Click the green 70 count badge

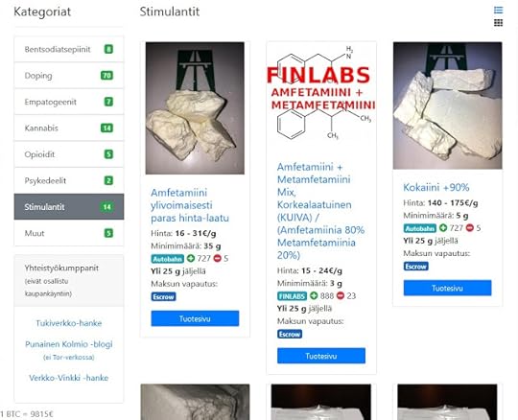pos(106,76)
